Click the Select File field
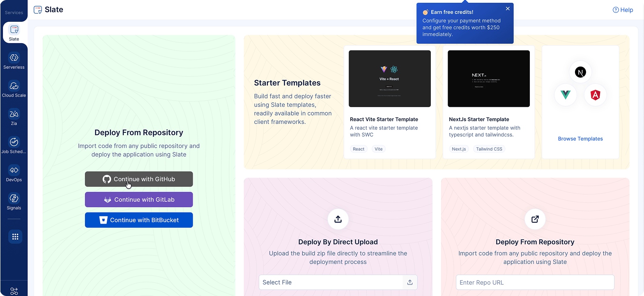Viewport: 644px width, 296px height. pos(338,282)
